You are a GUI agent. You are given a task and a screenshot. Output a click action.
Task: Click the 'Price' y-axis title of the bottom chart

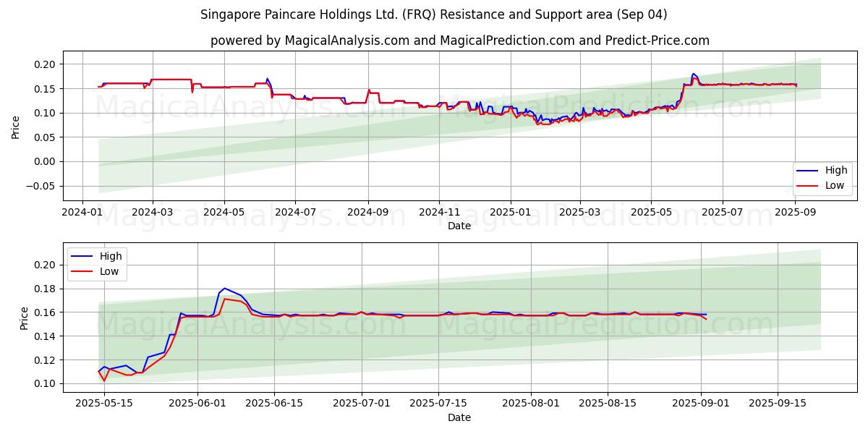[25, 318]
